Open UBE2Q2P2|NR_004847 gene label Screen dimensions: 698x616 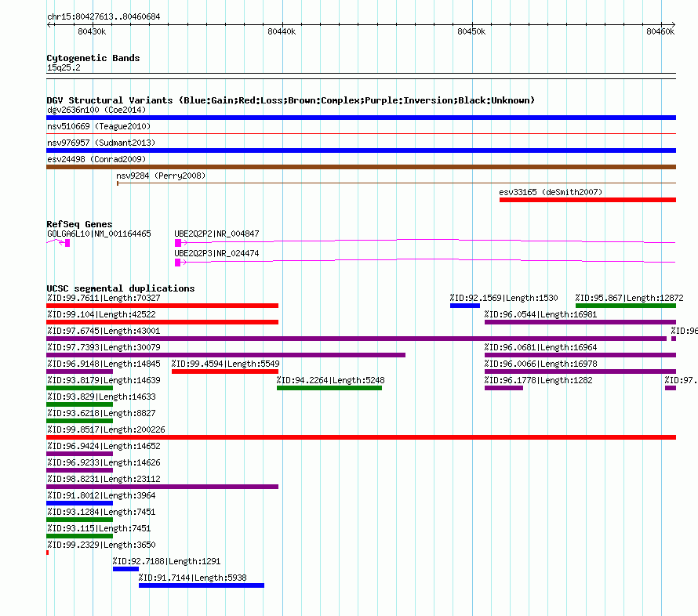coord(216,234)
